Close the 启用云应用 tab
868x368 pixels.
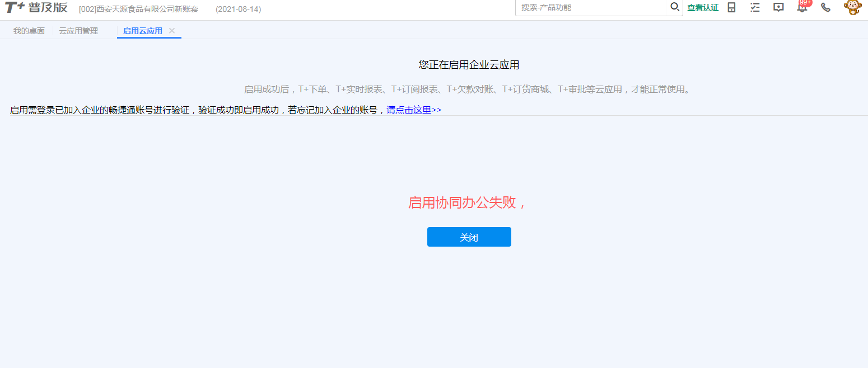coord(172,31)
